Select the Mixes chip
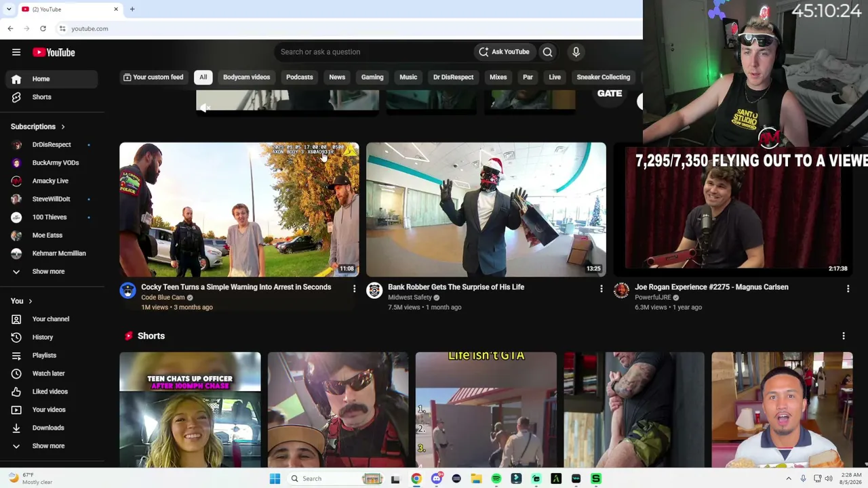The height and width of the screenshot is (488, 868). tap(498, 77)
